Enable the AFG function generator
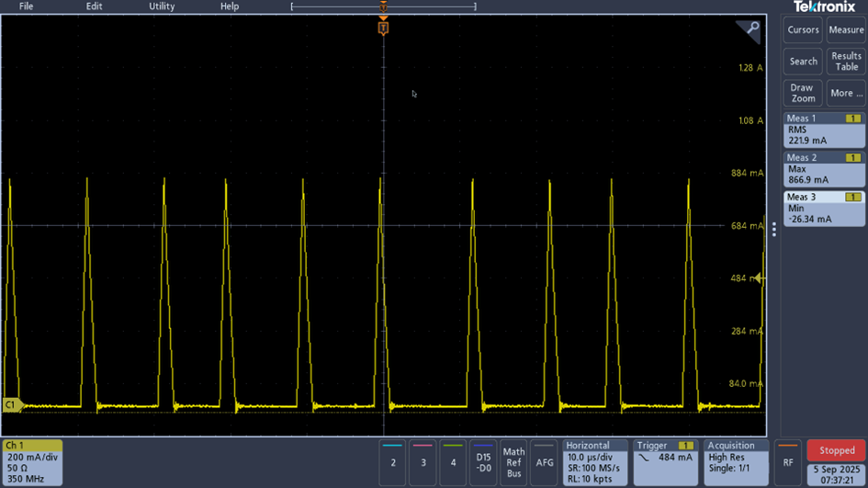This screenshot has height=488, width=868. [544, 462]
